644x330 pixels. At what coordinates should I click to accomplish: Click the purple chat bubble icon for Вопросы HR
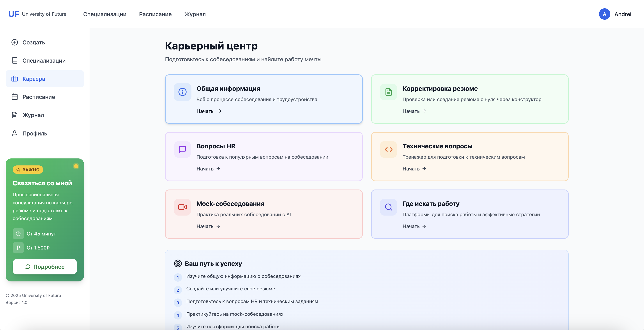tap(182, 149)
